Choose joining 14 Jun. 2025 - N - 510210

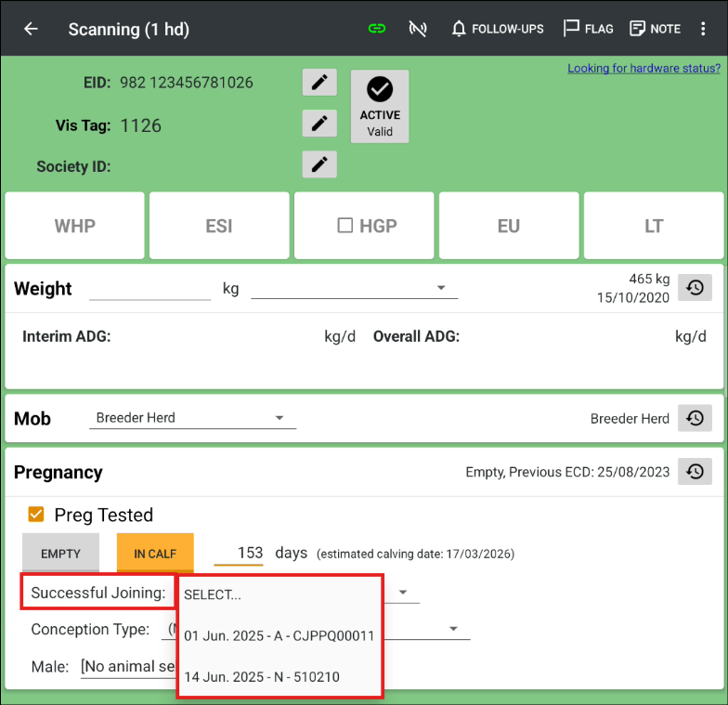[x=262, y=677]
